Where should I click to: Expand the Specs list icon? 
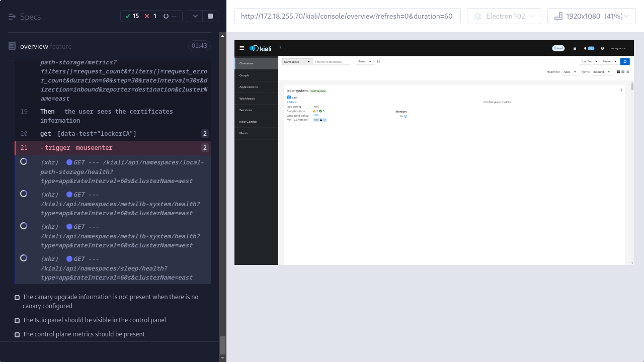click(12, 17)
